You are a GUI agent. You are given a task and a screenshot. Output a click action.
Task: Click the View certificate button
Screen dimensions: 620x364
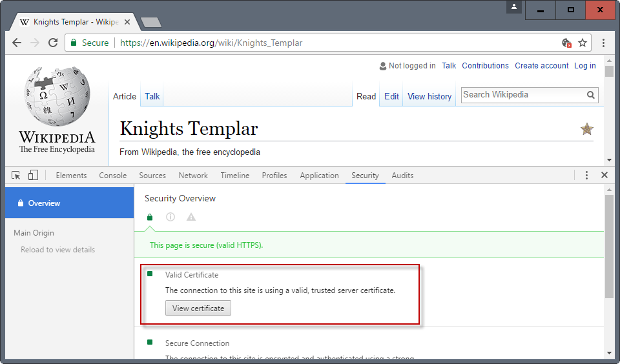tap(198, 308)
